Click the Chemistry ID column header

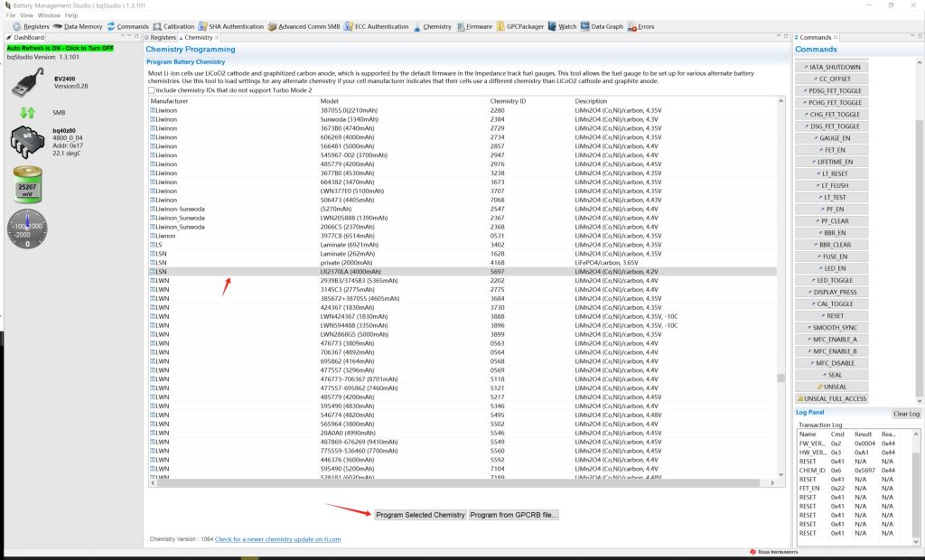pyautogui.click(x=508, y=101)
